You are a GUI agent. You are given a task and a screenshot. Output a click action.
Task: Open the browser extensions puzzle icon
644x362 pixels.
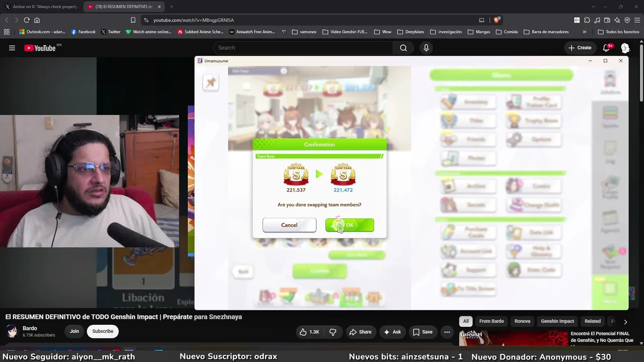587,20
